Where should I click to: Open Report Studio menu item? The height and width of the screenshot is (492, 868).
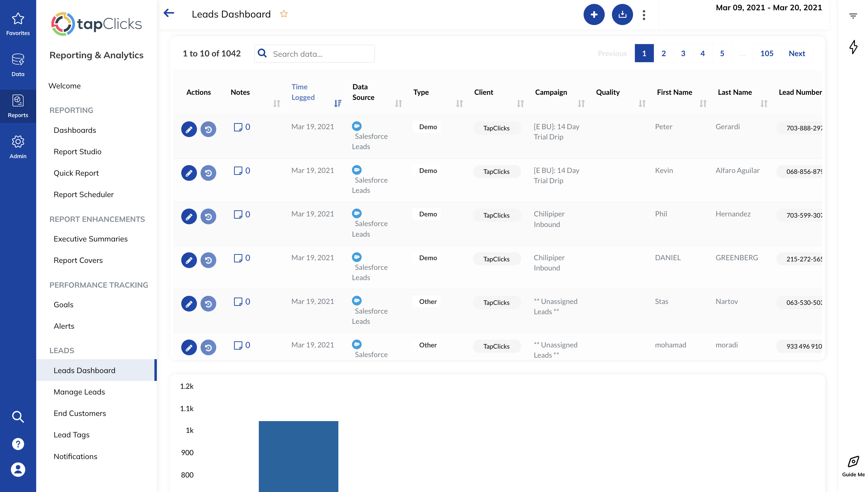[77, 152]
